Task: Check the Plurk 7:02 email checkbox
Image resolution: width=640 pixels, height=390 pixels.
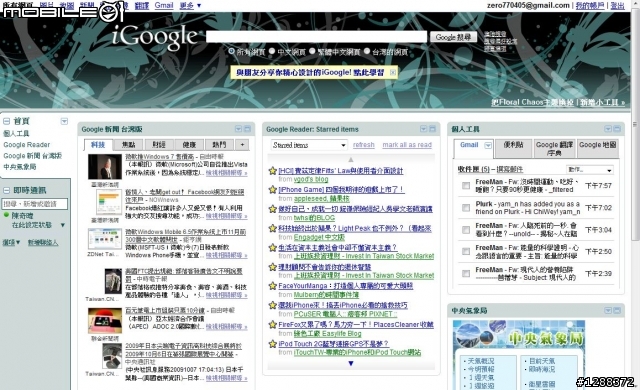Action: coord(466,208)
